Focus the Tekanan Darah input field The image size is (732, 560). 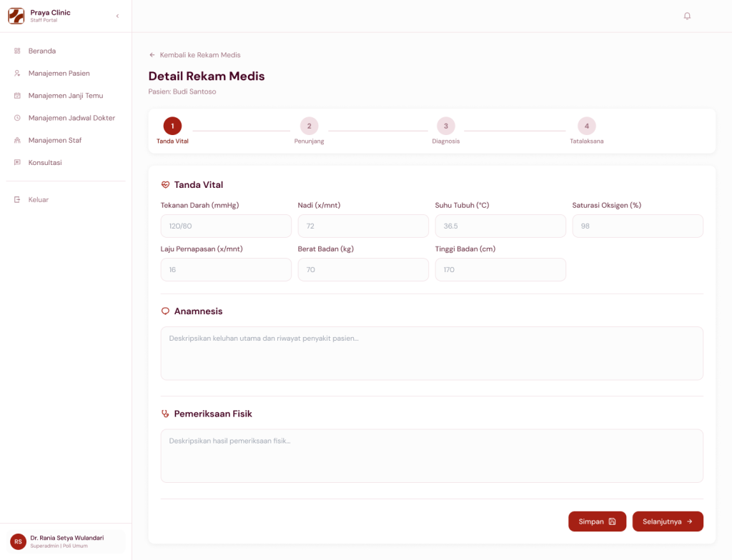coord(226,226)
